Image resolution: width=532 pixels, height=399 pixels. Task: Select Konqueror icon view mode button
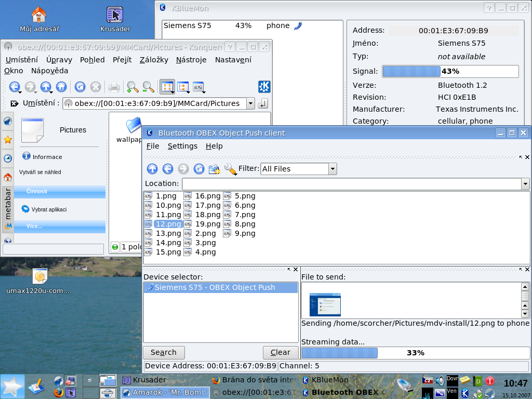pos(167,87)
